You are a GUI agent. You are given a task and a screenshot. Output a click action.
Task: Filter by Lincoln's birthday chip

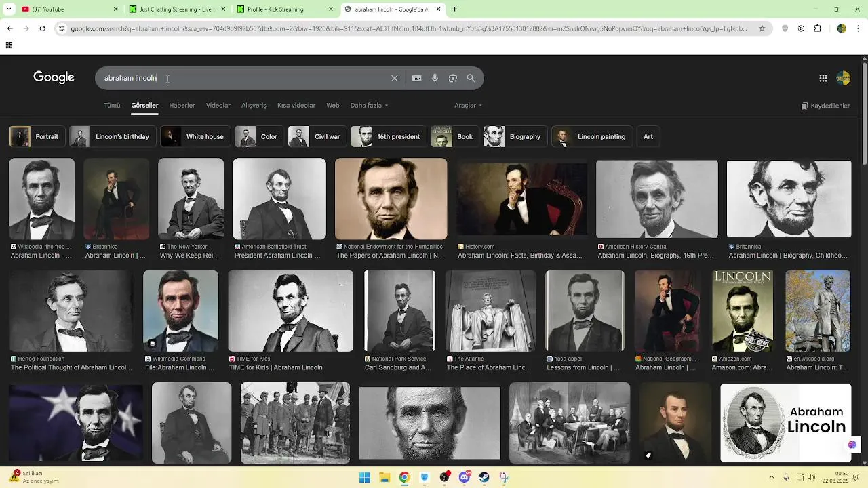(x=113, y=136)
